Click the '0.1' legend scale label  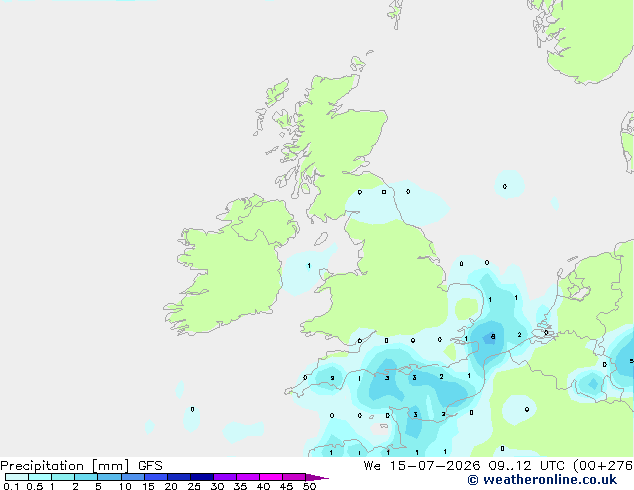11,486
